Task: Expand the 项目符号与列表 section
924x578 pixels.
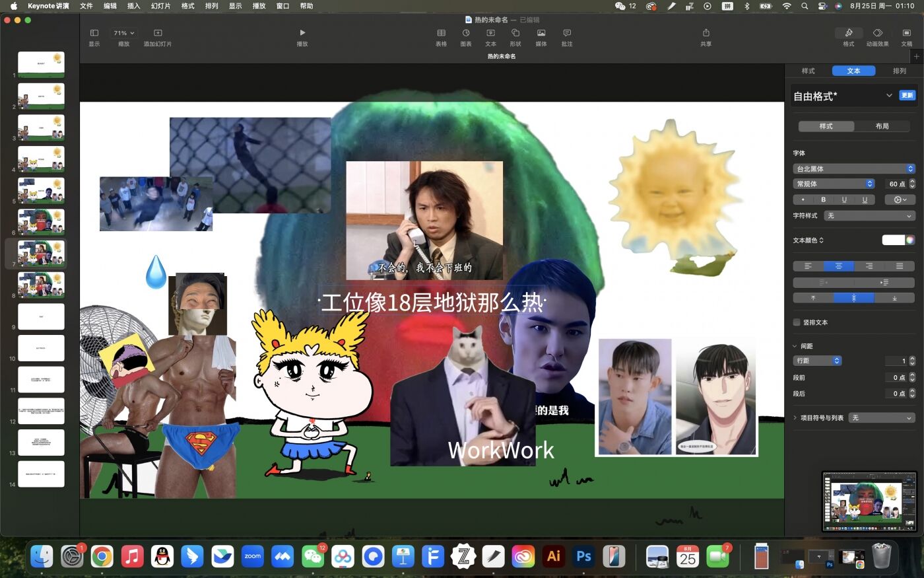Action: (x=795, y=417)
